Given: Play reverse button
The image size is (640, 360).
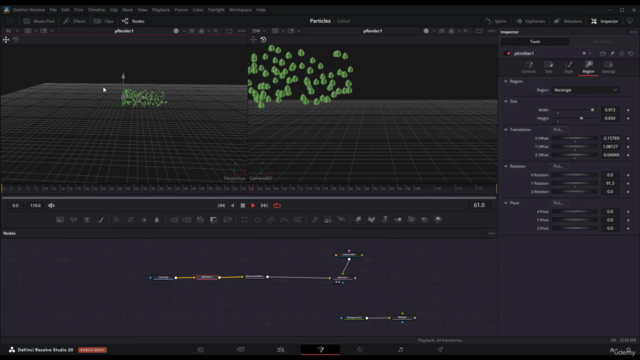Looking at the screenshot, I should (232, 206).
